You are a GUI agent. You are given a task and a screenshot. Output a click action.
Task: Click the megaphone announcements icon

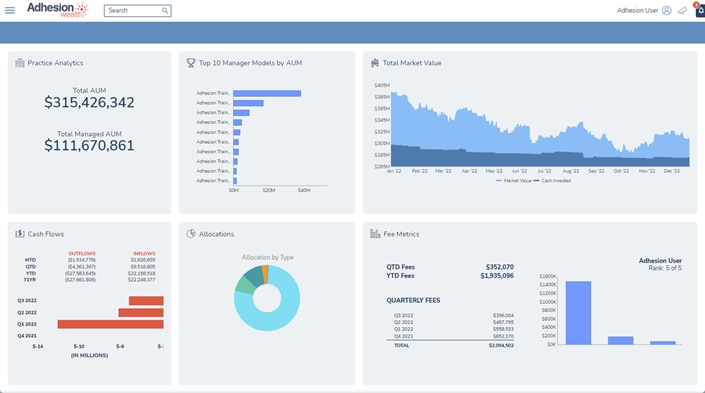click(683, 10)
